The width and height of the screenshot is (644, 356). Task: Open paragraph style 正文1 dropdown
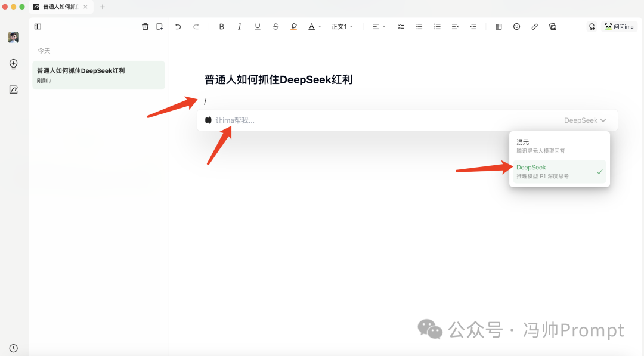(x=342, y=27)
